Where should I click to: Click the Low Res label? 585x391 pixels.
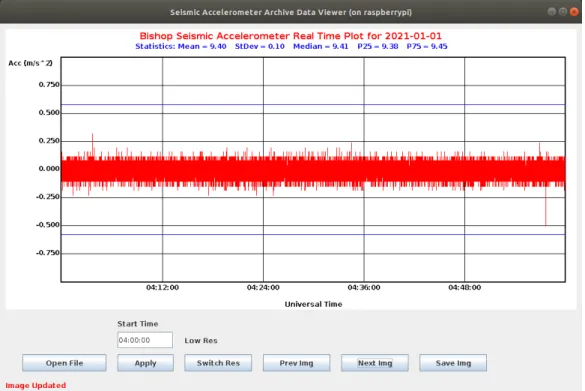pyautogui.click(x=201, y=341)
